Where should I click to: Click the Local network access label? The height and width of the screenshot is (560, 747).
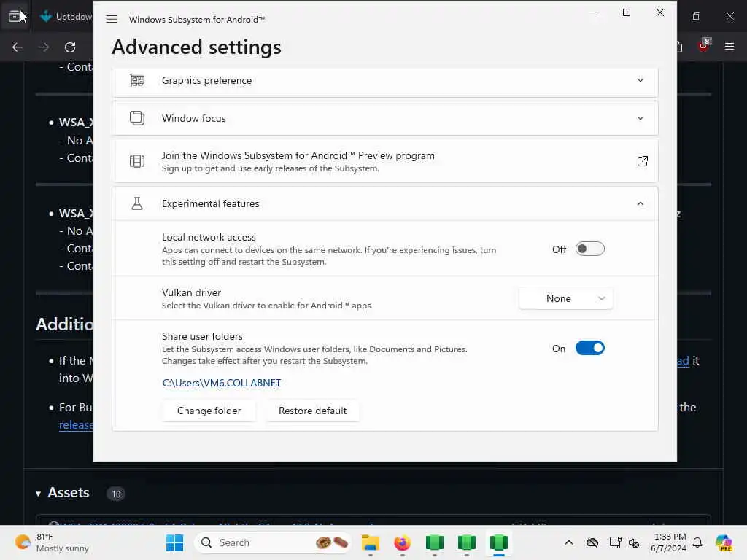[209, 237]
